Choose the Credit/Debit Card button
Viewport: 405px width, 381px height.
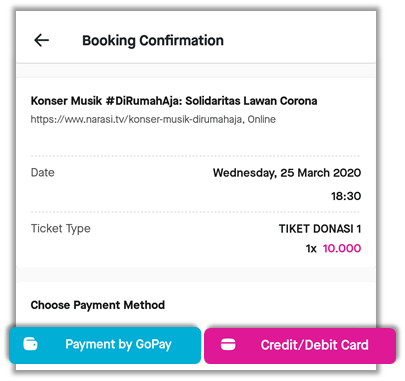300,346
